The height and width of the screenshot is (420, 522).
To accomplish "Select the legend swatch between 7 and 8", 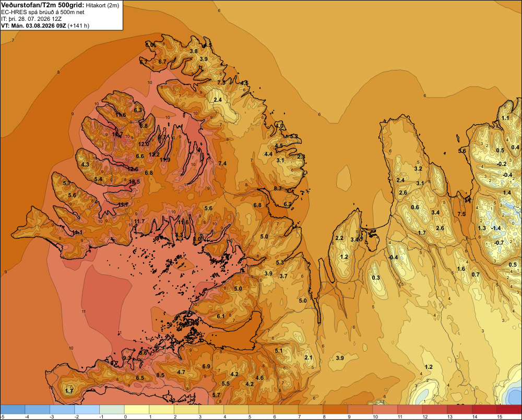I will (x=311, y=410).
